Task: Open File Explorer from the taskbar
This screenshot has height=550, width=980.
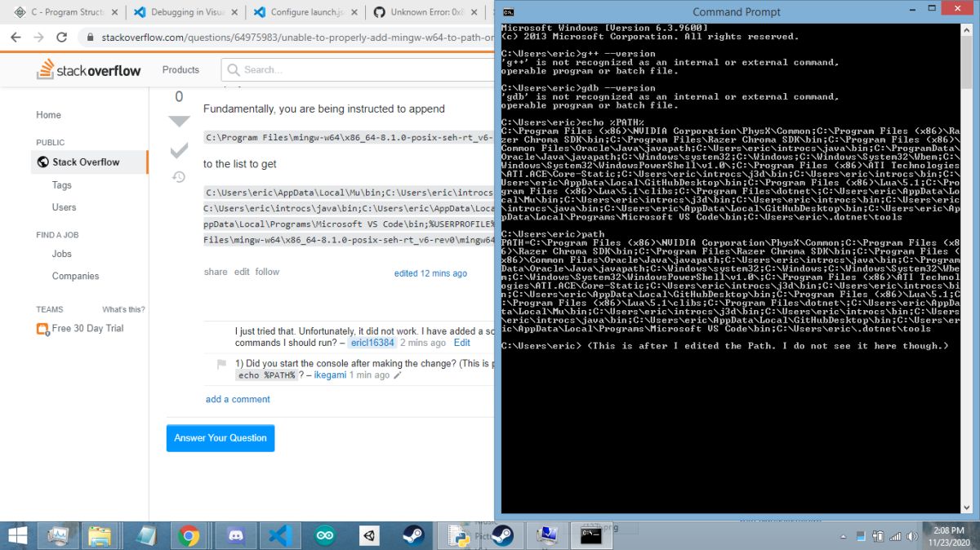Action: click(99, 536)
